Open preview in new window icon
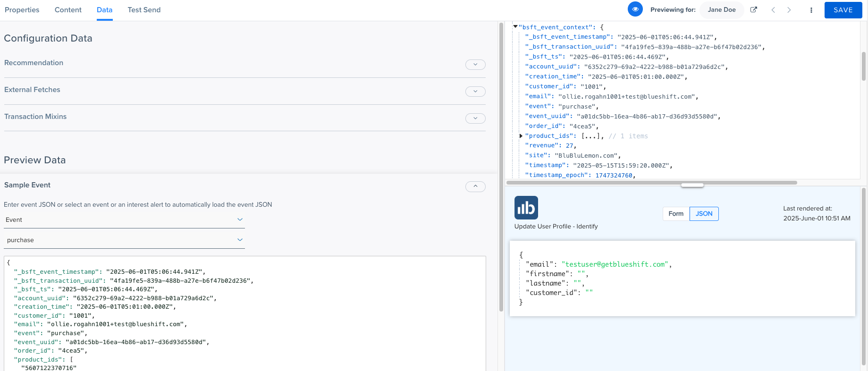The image size is (868, 371). [x=754, y=9]
